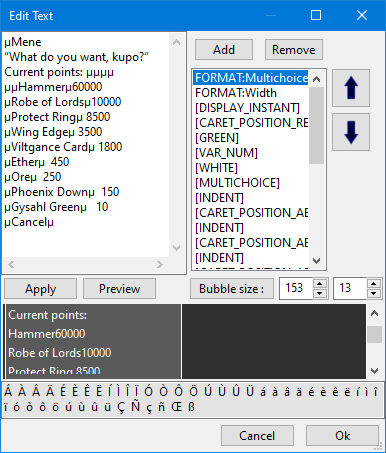The height and width of the screenshot is (453, 386).
Task: Click the Bubble size button
Action: click(x=232, y=289)
